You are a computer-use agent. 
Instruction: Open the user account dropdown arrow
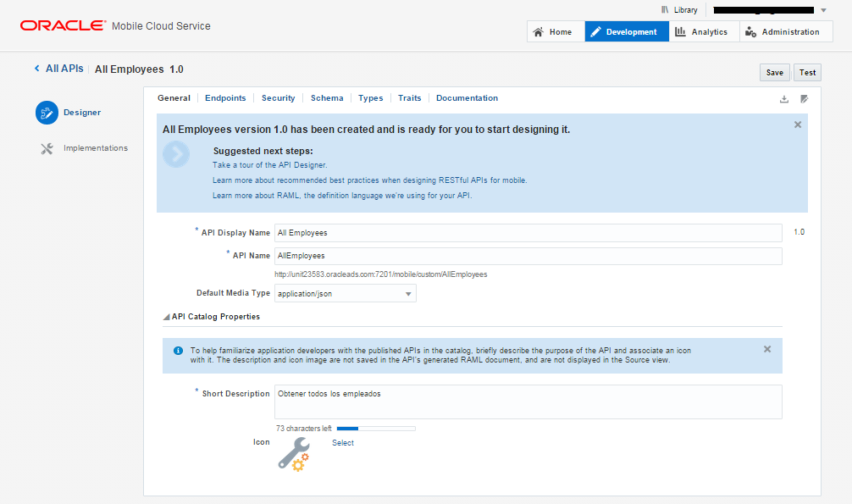tap(823, 10)
